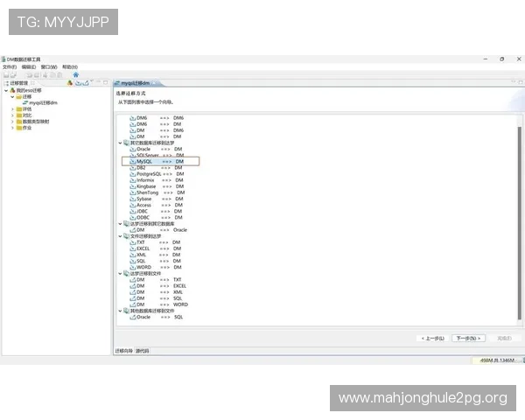Viewport: 525px width, 420px height.
Task: Open the 文件(F) menu
Action: [x=10, y=66]
